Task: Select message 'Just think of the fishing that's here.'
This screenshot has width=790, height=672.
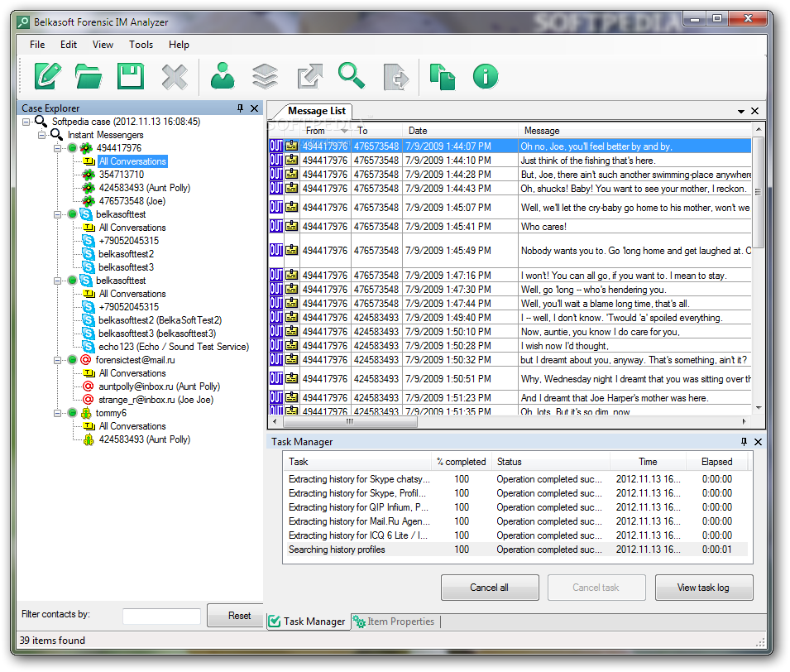Action: [587, 161]
